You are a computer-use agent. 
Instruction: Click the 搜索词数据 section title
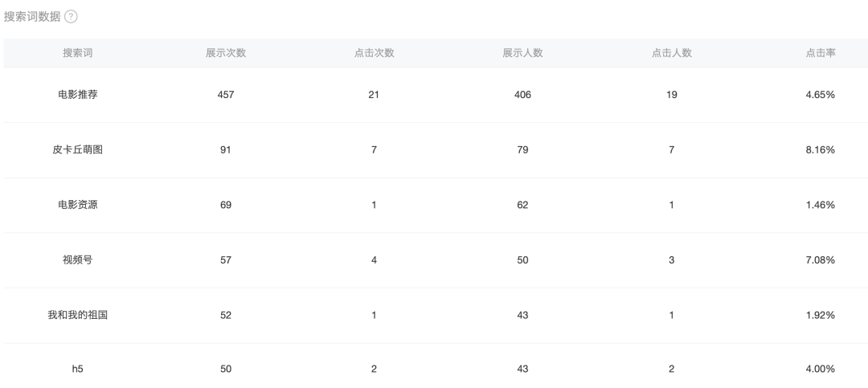tap(32, 17)
